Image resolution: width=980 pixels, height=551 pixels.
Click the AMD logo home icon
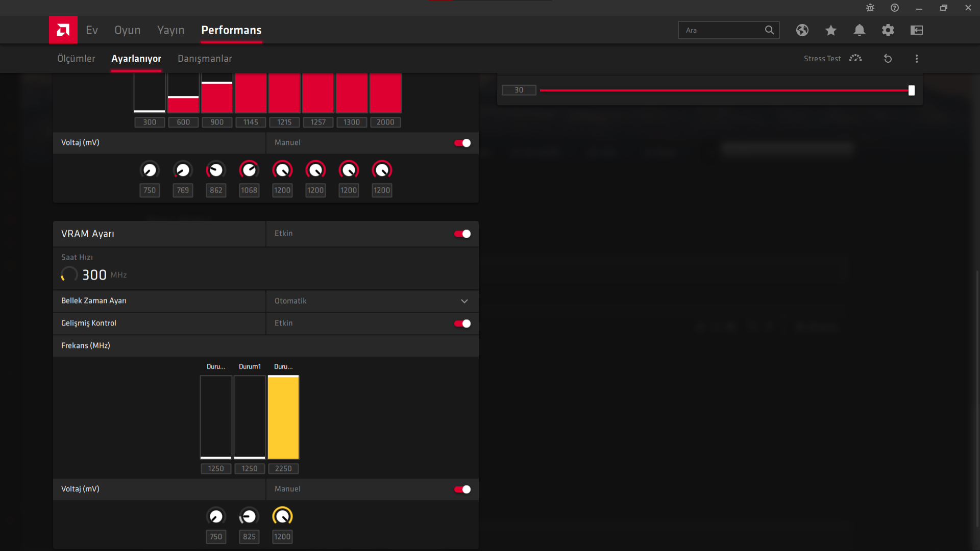63,30
